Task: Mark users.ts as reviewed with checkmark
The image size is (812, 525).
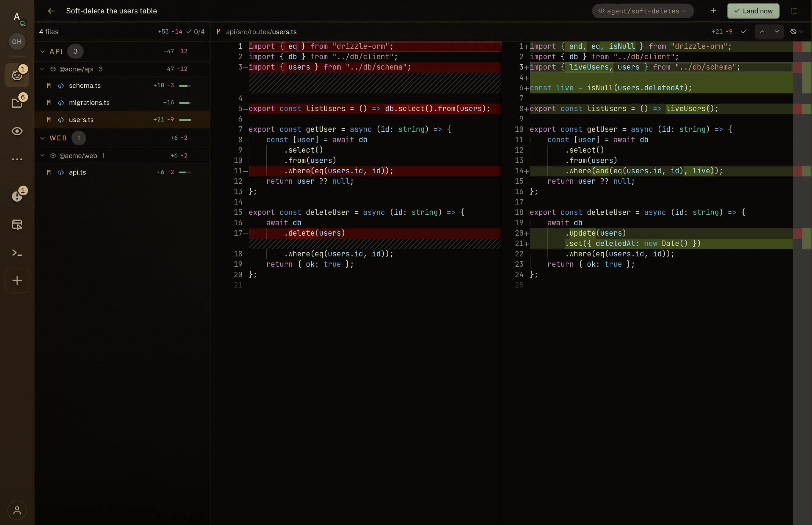Action: [744, 32]
